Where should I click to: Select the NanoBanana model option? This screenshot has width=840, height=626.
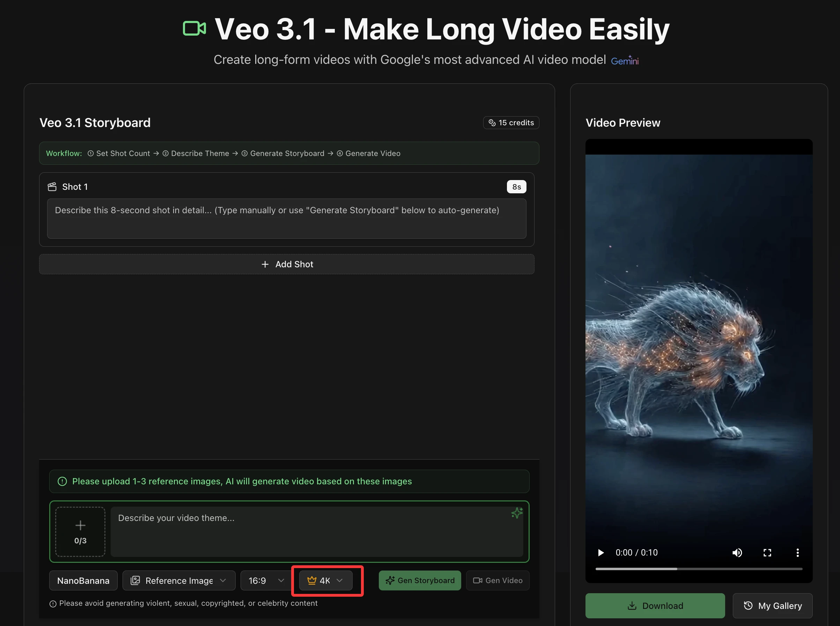83,580
